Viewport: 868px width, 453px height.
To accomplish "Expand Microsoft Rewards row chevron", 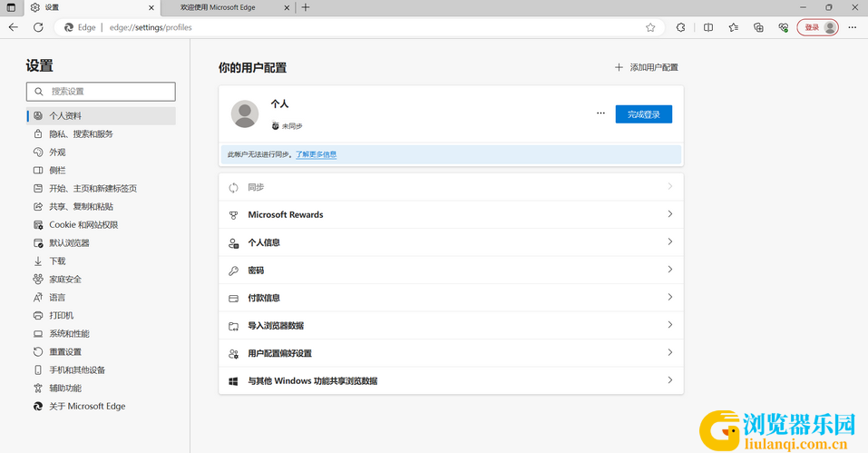I will [x=670, y=214].
